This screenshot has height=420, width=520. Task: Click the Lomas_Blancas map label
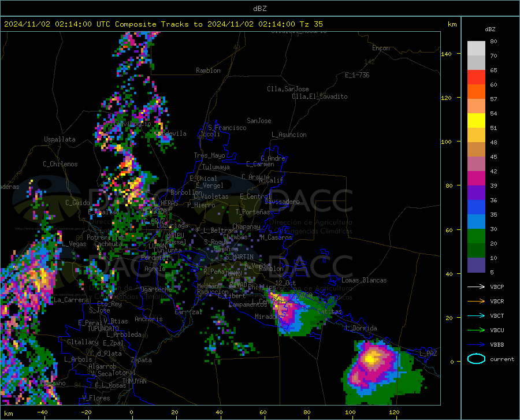click(x=364, y=280)
